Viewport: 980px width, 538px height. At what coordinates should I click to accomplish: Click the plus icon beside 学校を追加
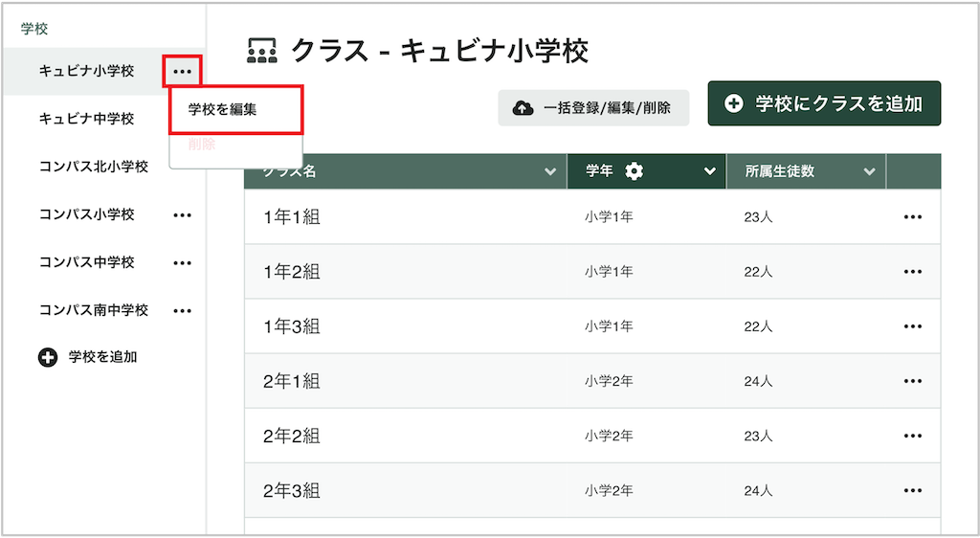[x=48, y=357]
